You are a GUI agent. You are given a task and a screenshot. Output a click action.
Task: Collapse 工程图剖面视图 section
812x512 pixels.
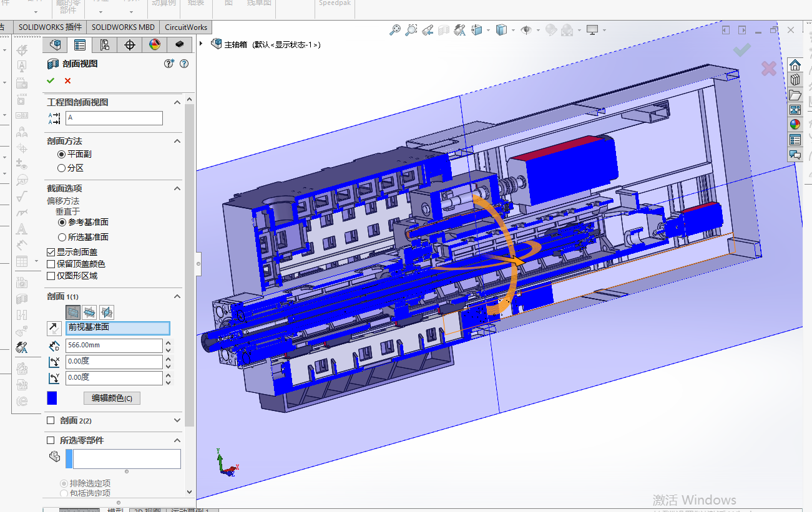pos(177,102)
